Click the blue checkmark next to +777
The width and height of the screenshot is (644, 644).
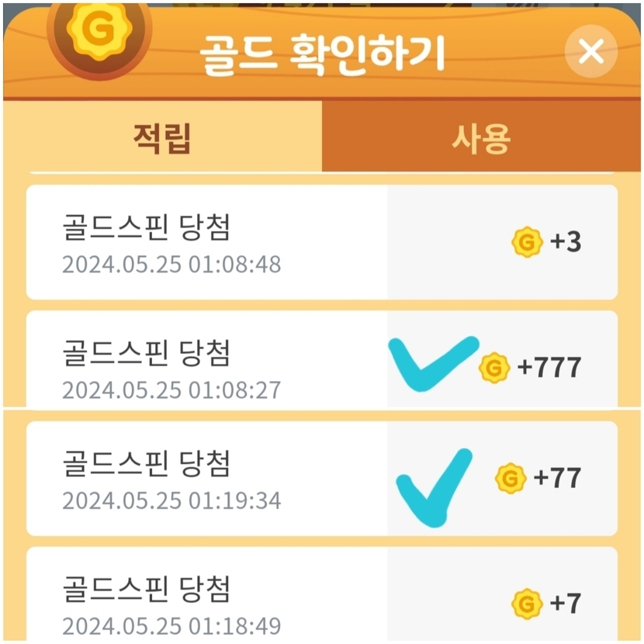[x=433, y=362]
